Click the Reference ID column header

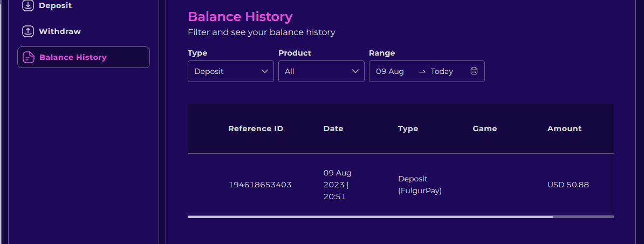(x=256, y=128)
